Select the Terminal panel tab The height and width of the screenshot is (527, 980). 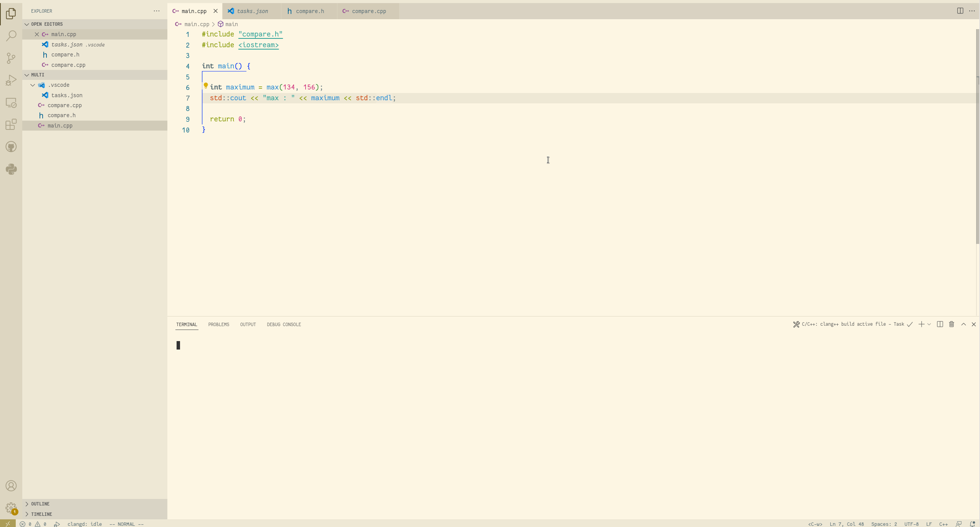[187, 324]
